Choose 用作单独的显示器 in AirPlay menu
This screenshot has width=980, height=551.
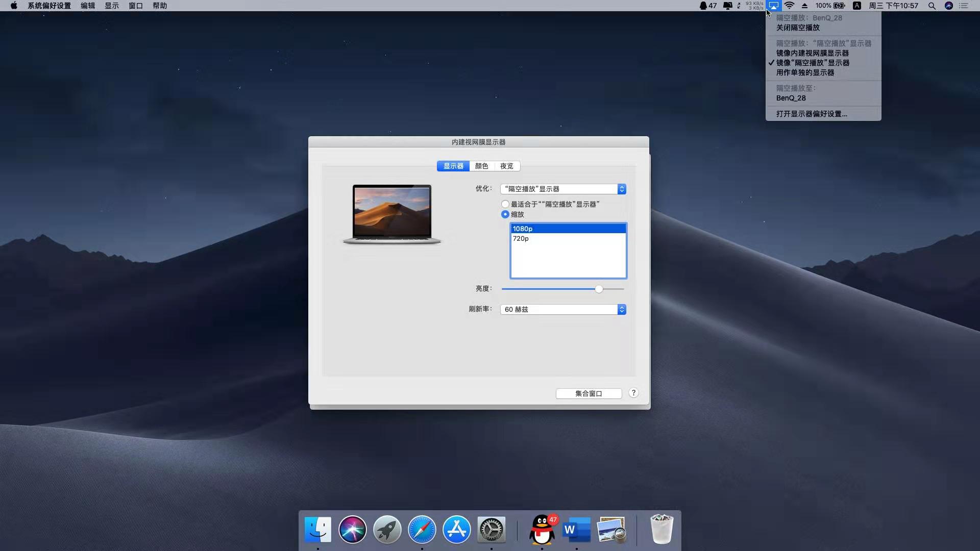(x=805, y=72)
